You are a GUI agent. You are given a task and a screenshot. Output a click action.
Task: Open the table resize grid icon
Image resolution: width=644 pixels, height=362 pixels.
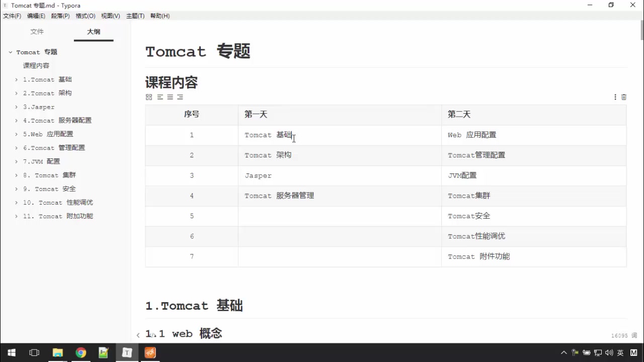tap(148, 97)
